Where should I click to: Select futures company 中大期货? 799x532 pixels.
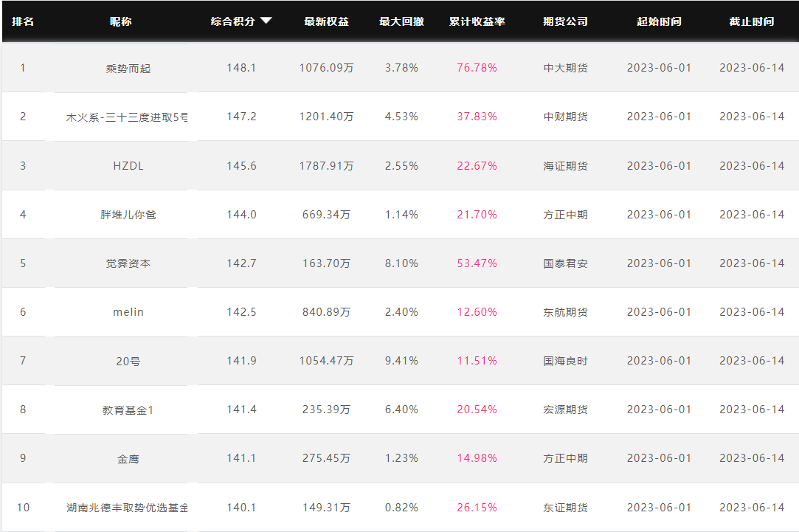(566, 68)
